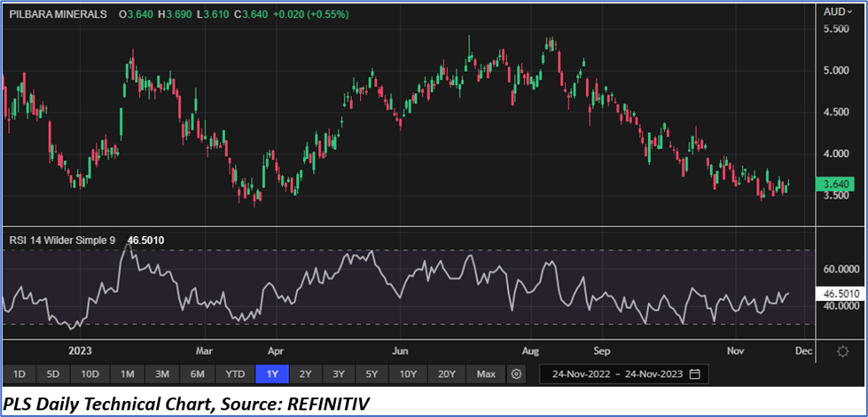Choose the 6M range button

click(x=198, y=374)
